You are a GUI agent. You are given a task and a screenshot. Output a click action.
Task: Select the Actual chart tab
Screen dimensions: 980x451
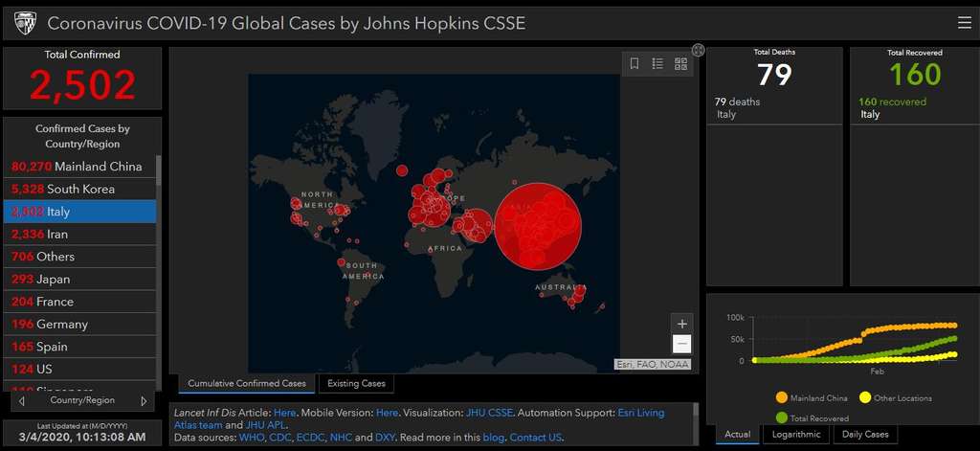click(x=738, y=434)
